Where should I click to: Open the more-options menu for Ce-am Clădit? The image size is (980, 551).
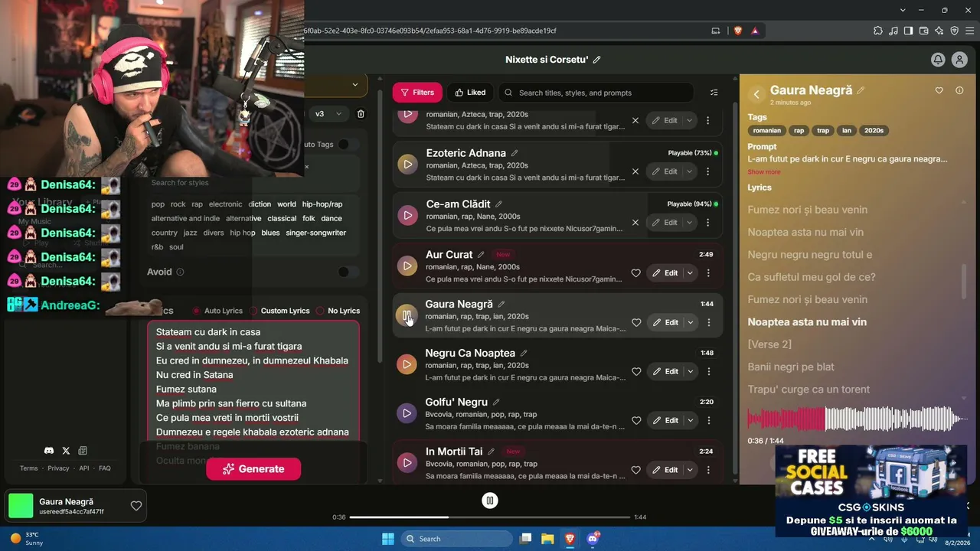coord(707,223)
